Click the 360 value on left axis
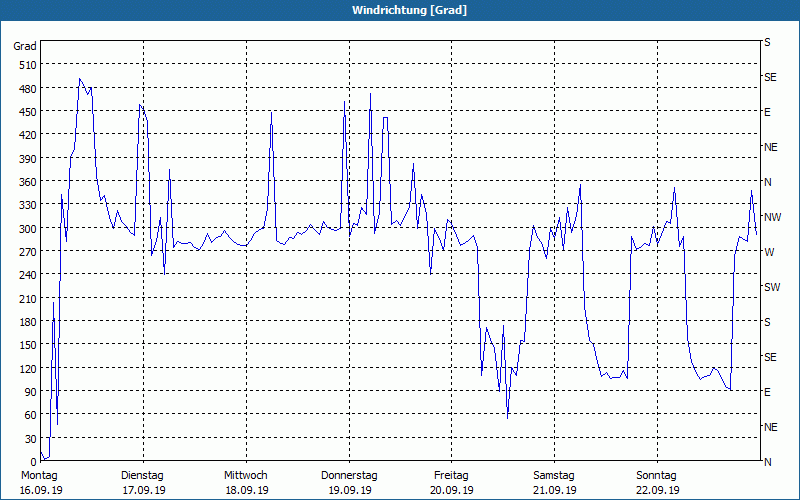The image size is (800, 500). (x=28, y=182)
